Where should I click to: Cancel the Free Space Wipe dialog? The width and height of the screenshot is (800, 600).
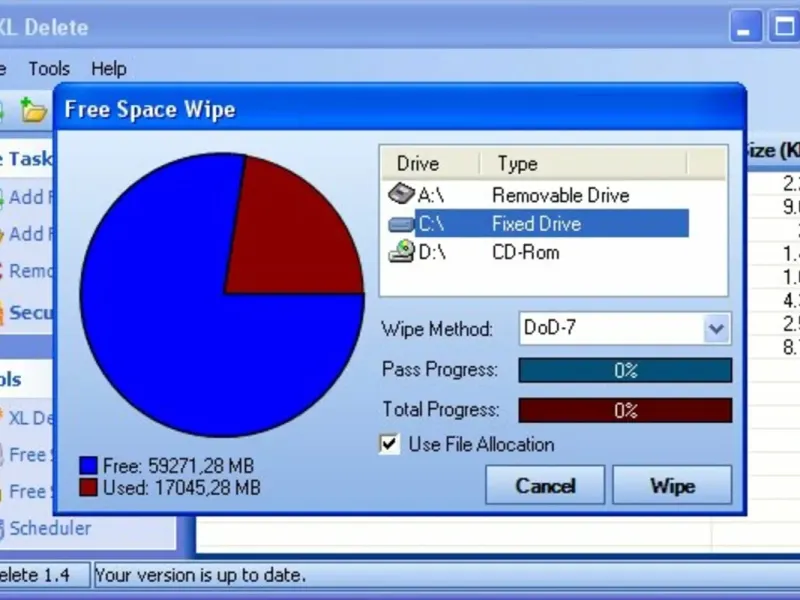tap(545, 485)
